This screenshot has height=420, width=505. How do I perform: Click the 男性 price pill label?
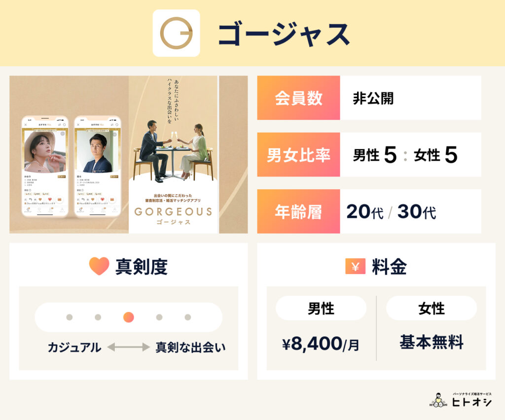[x=321, y=309]
